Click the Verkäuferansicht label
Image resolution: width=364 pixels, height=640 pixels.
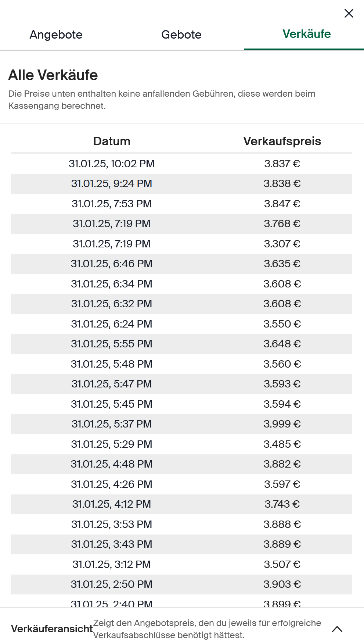tap(52, 629)
